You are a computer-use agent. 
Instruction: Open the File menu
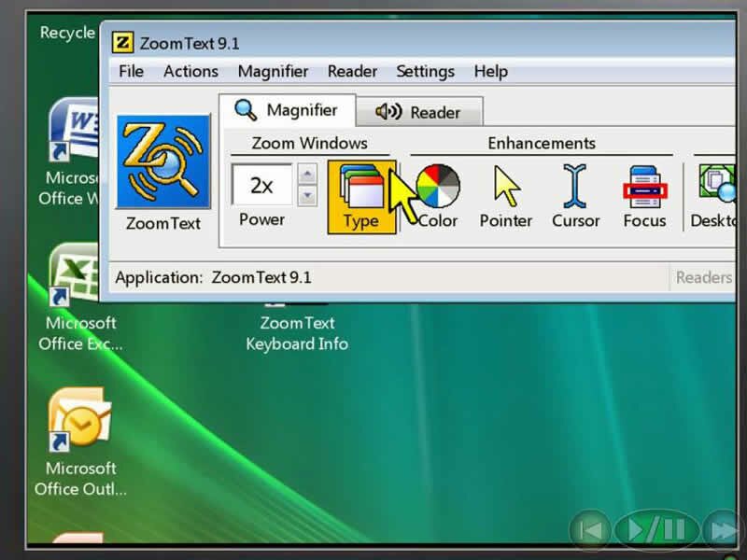(131, 71)
